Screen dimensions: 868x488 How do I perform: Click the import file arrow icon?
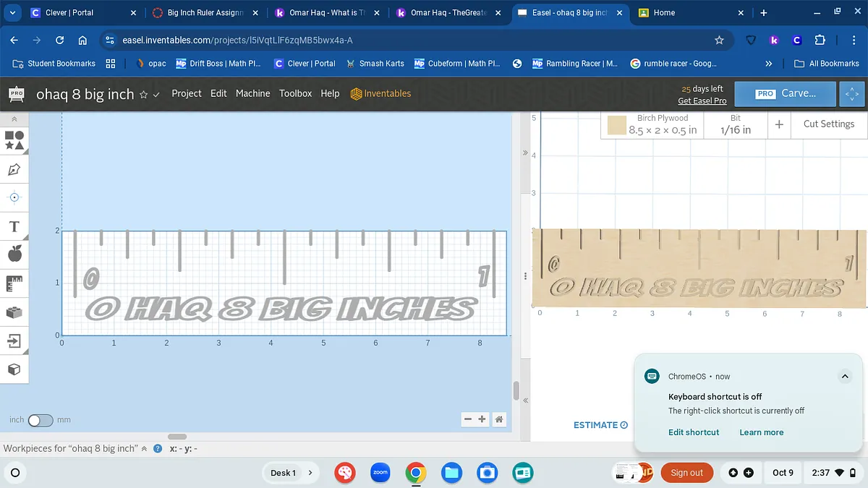[x=14, y=341]
